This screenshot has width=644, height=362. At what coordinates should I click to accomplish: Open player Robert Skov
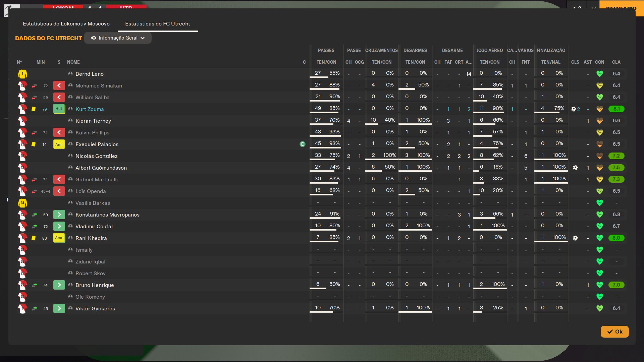(91, 274)
